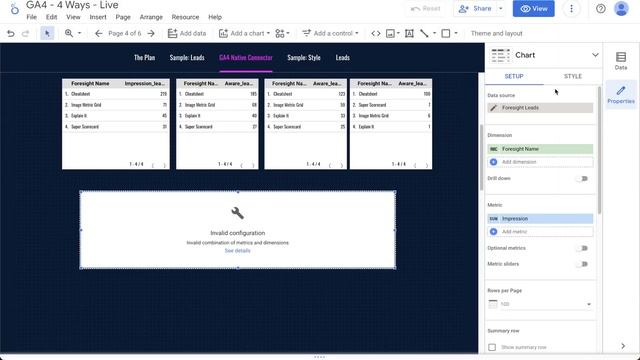The image size is (640, 360).
Task: Open the shape tool dropdown arrow
Action: tap(456, 33)
